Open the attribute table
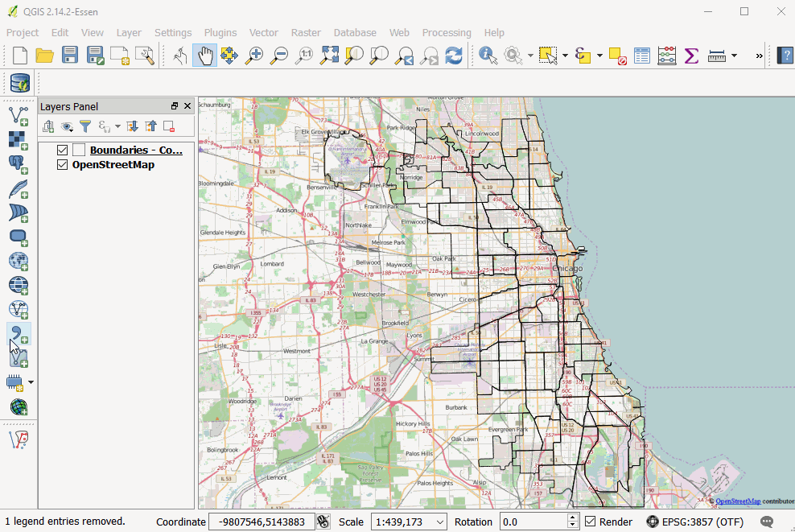 (642, 56)
